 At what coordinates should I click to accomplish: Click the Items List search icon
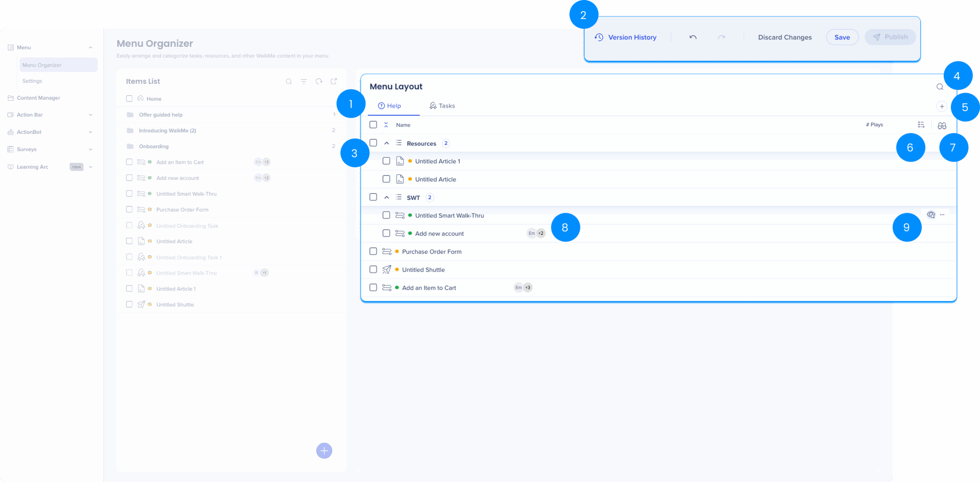tap(289, 81)
